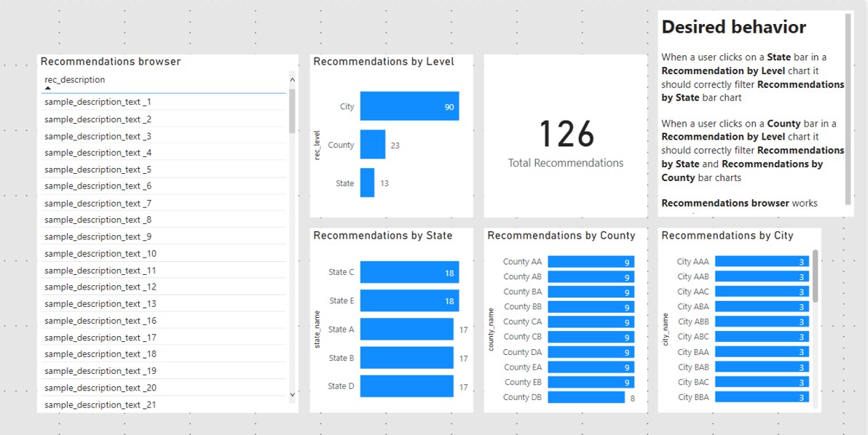The width and height of the screenshot is (868, 435).
Task: Select the County CA bar
Action: (591, 321)
